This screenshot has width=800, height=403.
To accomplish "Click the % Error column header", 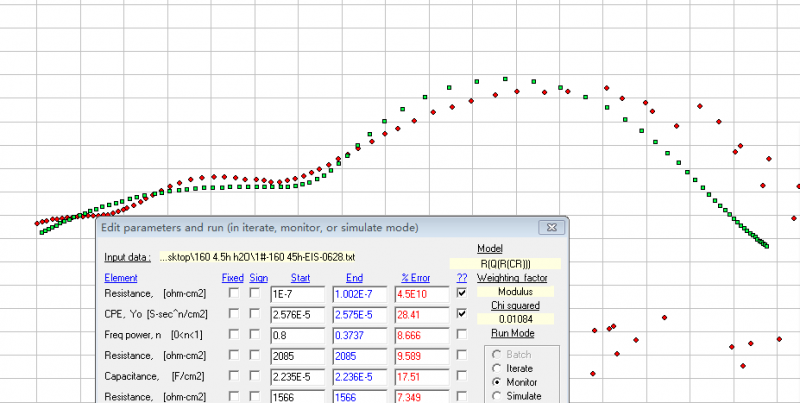I will point(415,278).
